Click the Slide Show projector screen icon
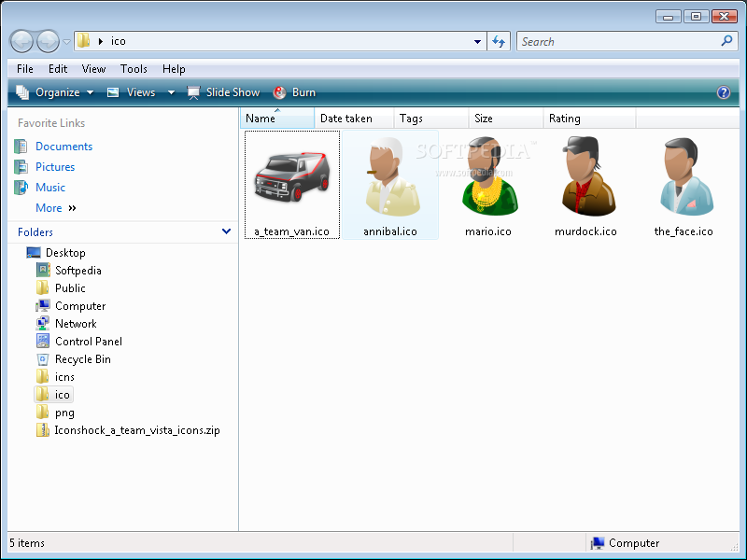 [193, 92]
